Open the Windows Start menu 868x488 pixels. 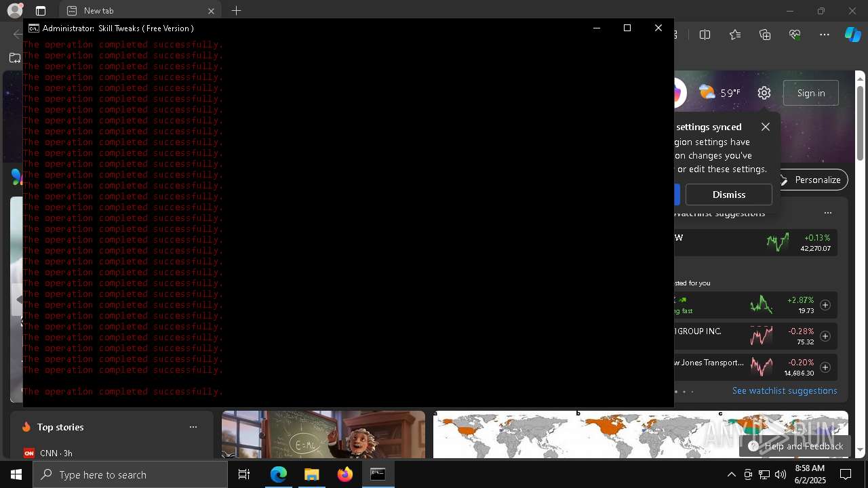tap(16, 474)
